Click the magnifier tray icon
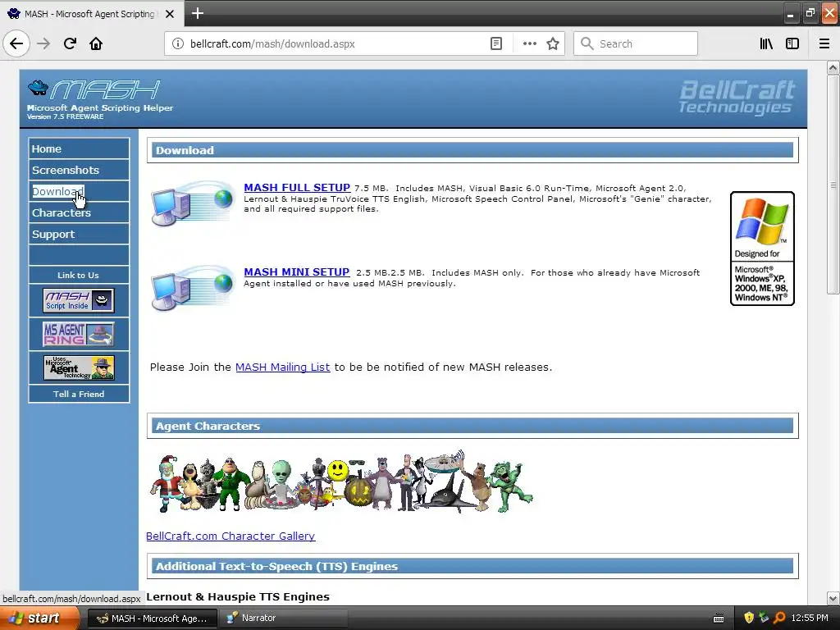 click(x=779, y=619)
